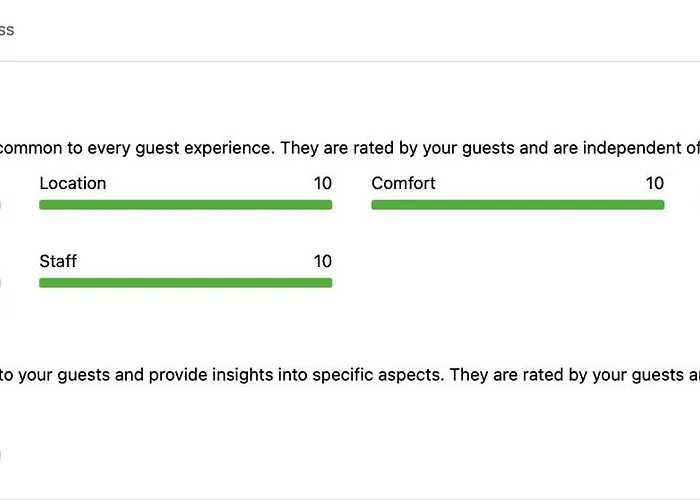The height and width of the screenshot is (500, 700).
Task: Click the Comfort score value of 10
Action: click(x=654, y=183)
